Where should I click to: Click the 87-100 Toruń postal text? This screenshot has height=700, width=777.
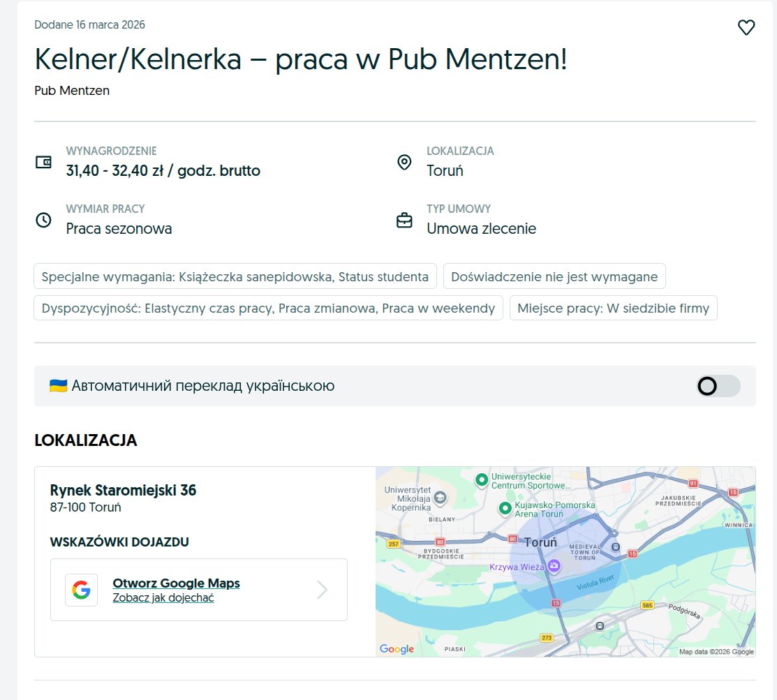click(85, 507)
